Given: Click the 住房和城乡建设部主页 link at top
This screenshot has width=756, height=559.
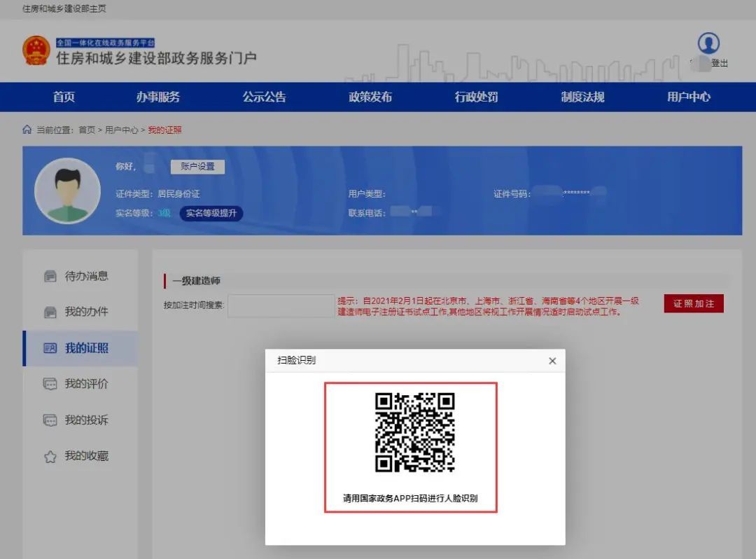Looking at the screenshot, I should pyautogui.click(x=64, y=9).
